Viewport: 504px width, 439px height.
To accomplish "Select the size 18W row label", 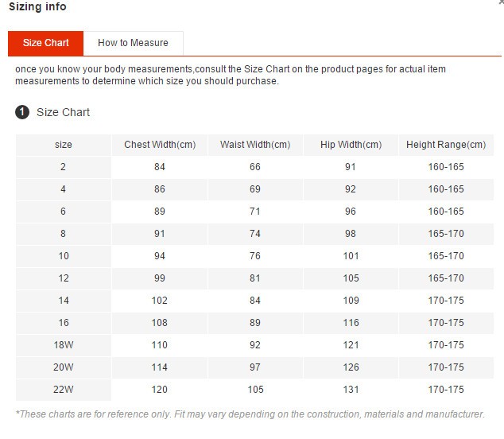I will [x=64, y=345].
